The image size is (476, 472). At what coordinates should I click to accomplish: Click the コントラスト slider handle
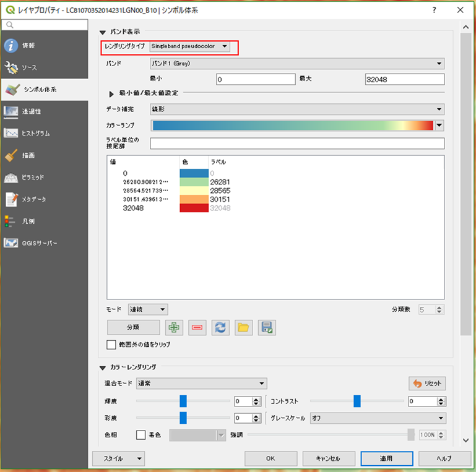click(357, 401)
